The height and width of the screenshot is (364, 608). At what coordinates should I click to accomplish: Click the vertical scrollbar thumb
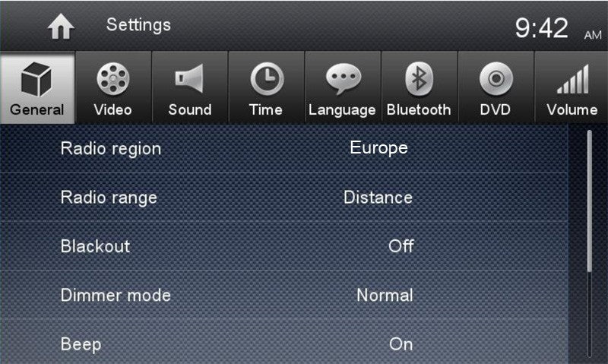tap(590, 201)
